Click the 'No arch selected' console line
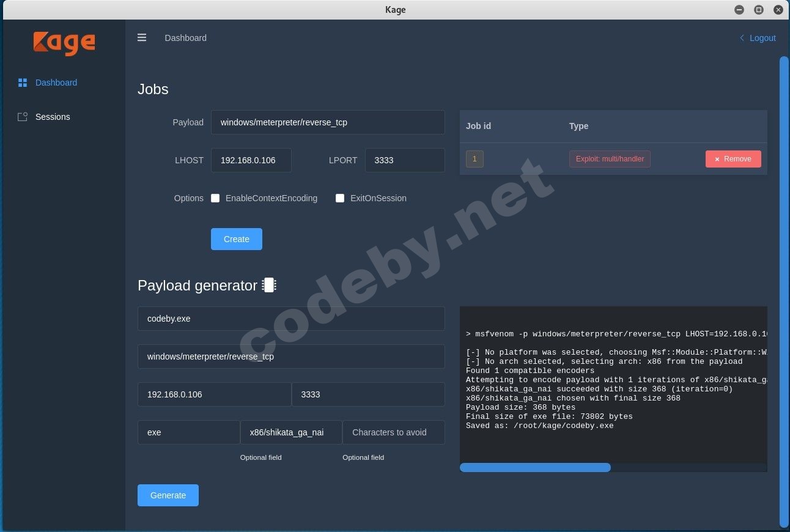Screen dimensions: 790x532 click(x=604, y=361)
